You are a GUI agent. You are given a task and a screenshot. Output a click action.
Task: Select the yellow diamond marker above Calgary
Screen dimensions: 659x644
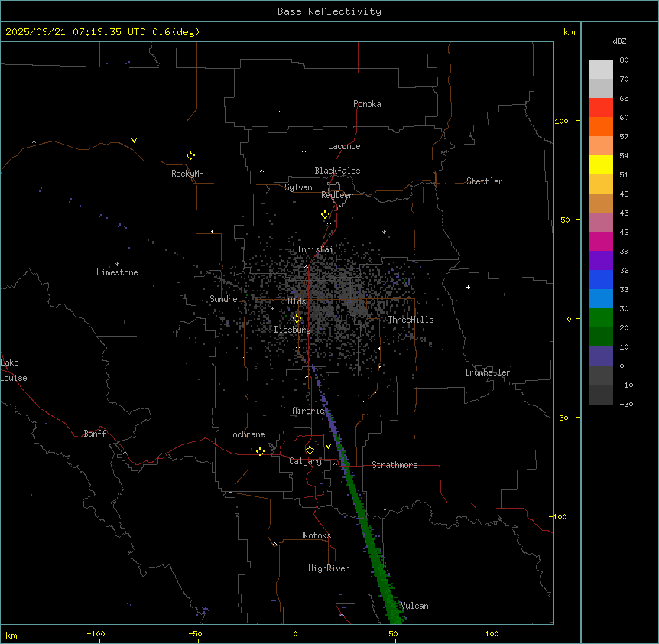coord(310,450)
